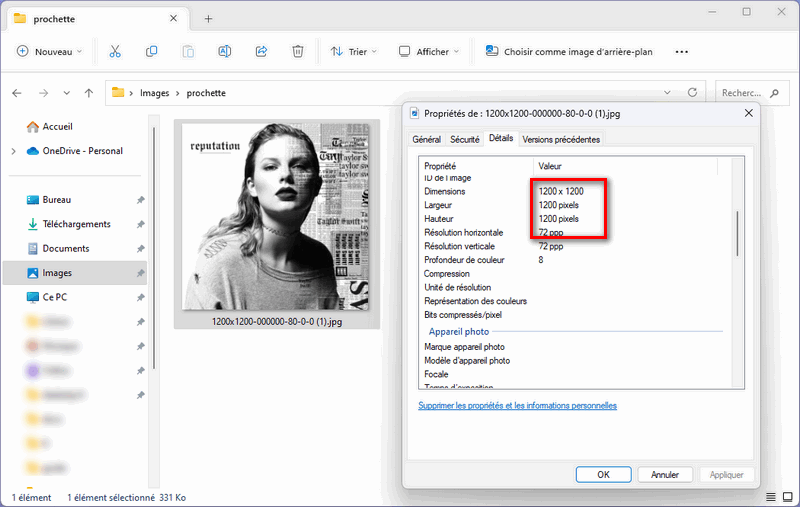Click the Annuler button
Image resolution: width=800 pixels, height=507 pixels.
pos(665,474)
